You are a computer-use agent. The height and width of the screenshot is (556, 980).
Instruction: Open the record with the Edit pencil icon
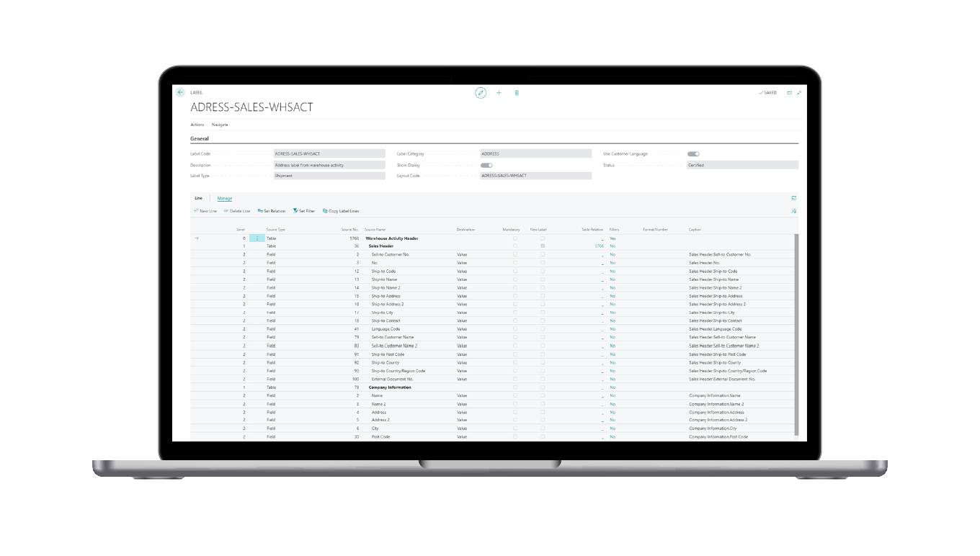[480, 93]
